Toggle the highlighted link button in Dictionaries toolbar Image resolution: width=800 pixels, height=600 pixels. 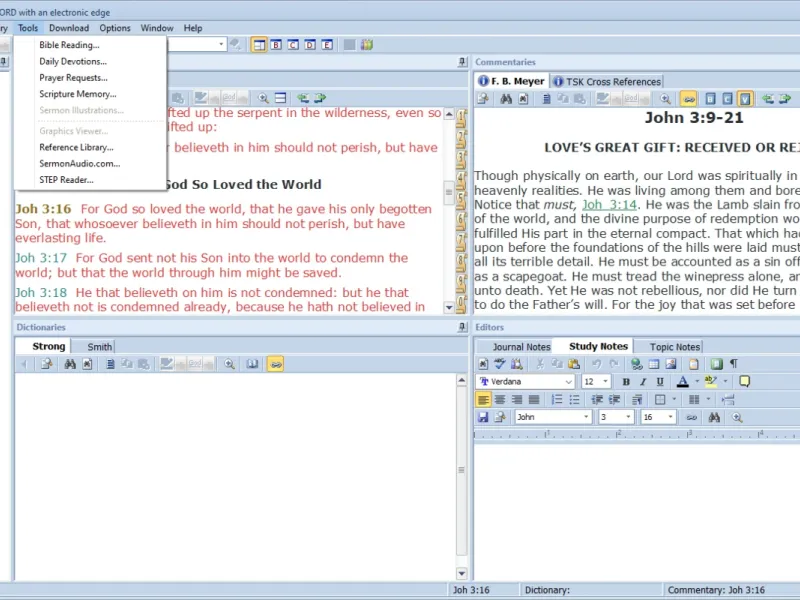[276, 364]
